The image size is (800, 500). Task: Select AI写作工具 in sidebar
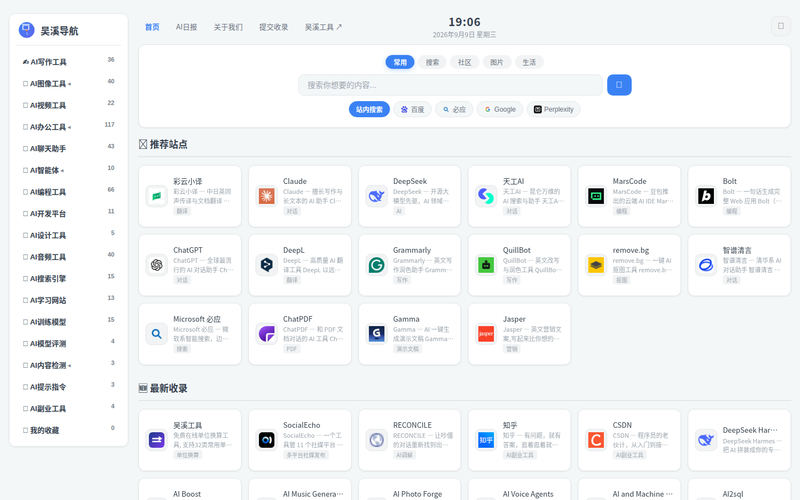point(68,62)
